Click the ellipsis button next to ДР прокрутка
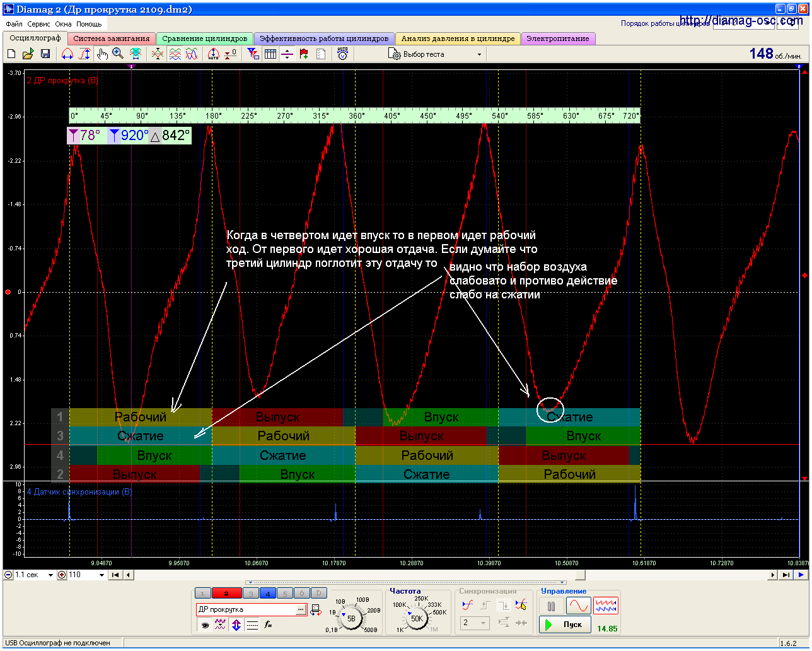The width and height of the screenshot is (812, 651). pyautogui.click(x=301, y=609)
